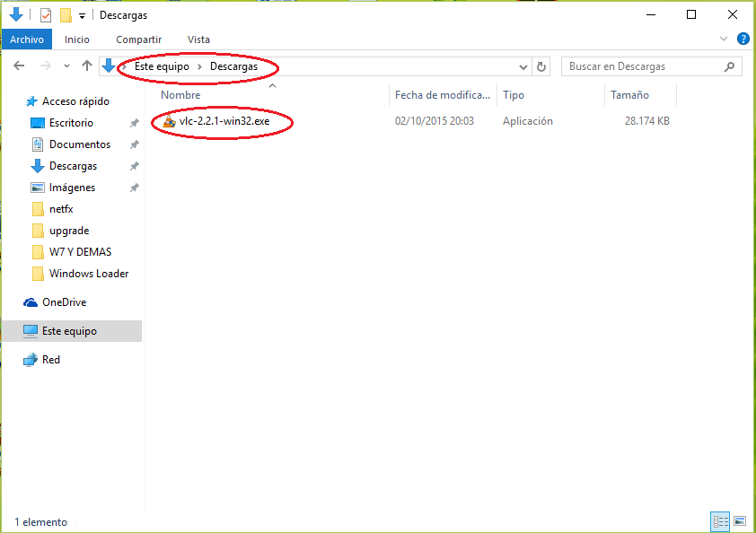Click the New folder icon in title bar
The height and width of the screenshot is (533, 756).
[x=66, y=15]
